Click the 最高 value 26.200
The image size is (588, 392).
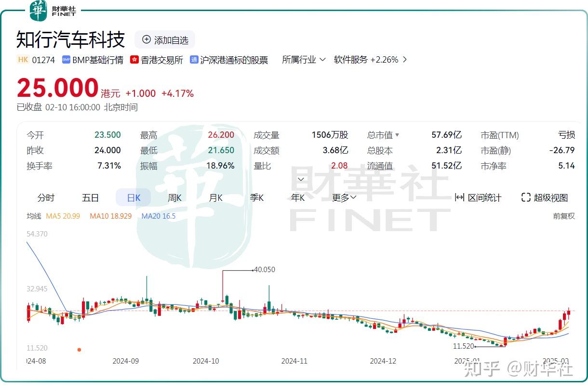(x=221, y=135)
